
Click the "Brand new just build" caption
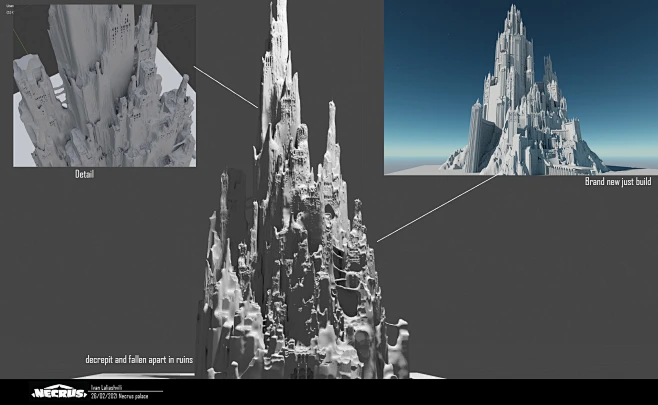(x=617, y=181)
